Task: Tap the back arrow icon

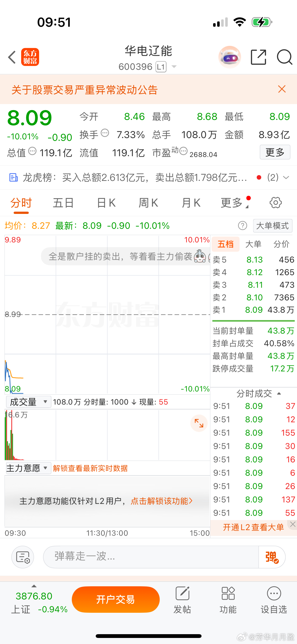Action: (12, 57)
